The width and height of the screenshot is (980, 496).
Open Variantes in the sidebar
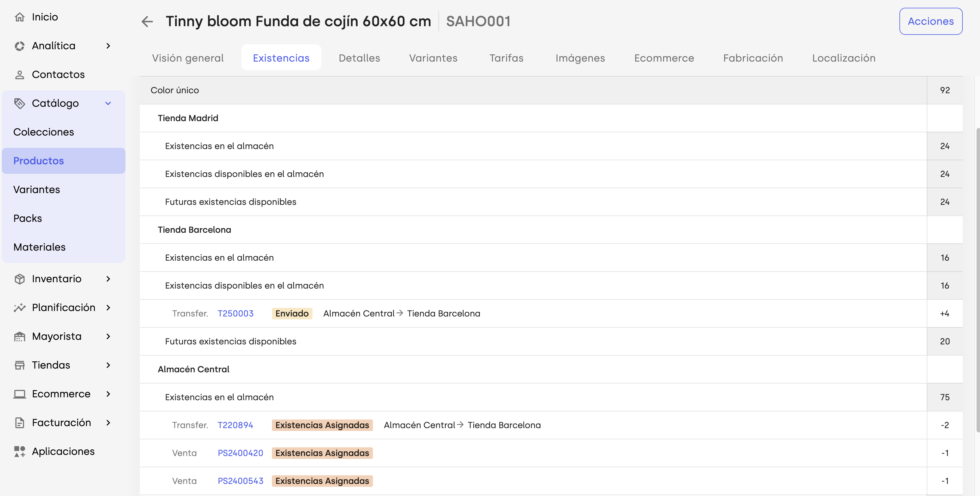[x=64, y=189]
